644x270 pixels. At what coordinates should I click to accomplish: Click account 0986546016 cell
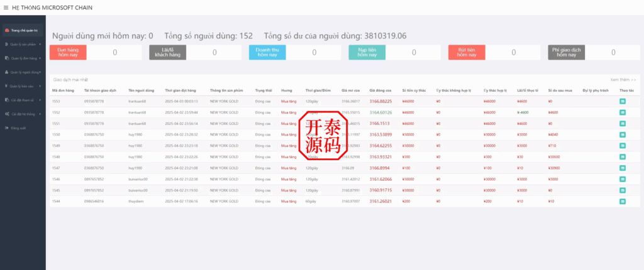pyautogui.click(x=94, y=201)
